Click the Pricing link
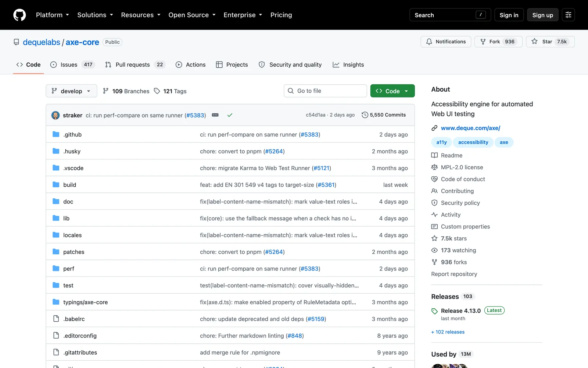This screenshot has width=588, height=368. [x=281, y=15]
